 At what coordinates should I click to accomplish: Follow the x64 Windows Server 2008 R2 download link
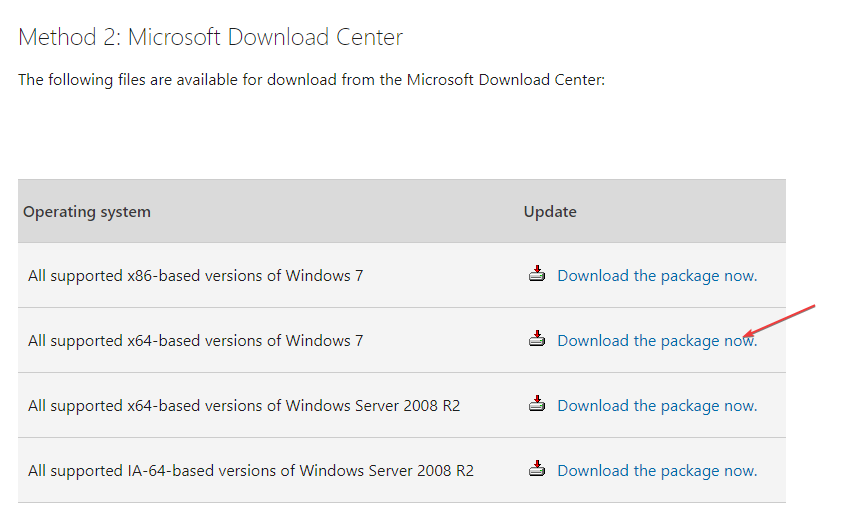pyautogui.click(x=657, y=406)
